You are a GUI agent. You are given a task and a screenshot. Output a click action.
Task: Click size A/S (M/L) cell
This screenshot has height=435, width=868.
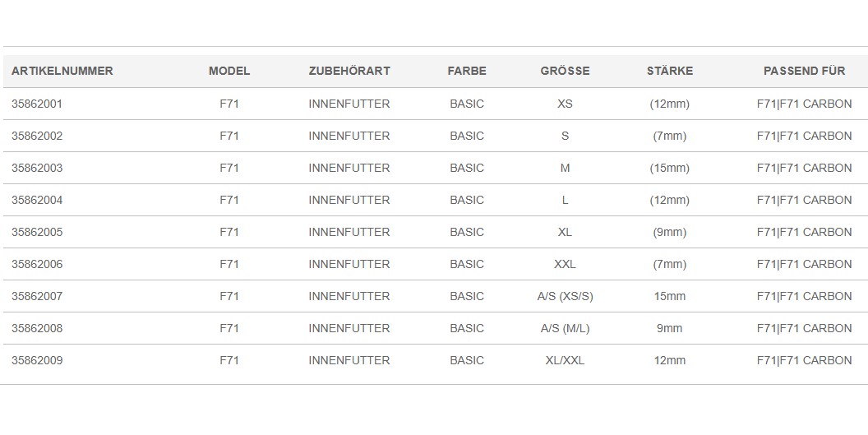point(565,329)
